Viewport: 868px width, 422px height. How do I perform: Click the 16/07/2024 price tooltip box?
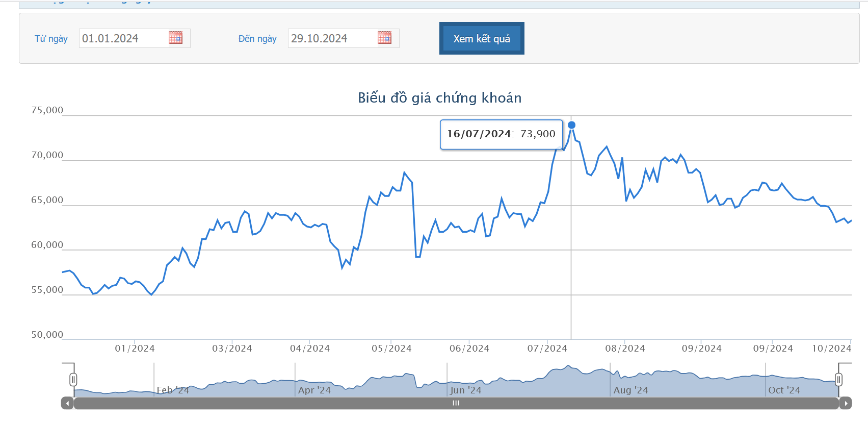click(x=501, y=135)
